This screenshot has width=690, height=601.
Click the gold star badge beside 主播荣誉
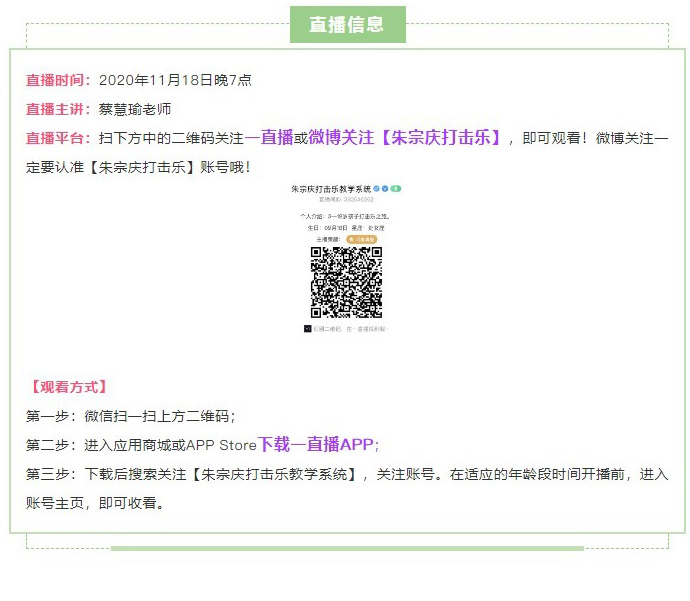[x=362, y=239]
